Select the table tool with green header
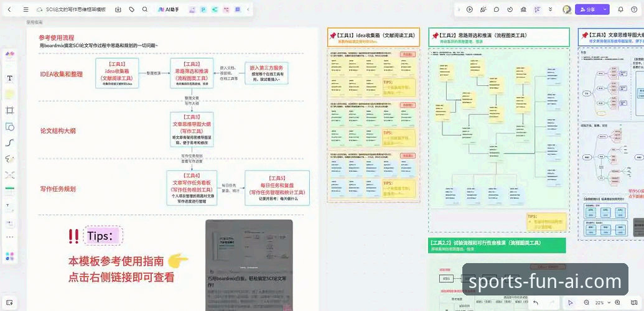 (x=10, y=191)
